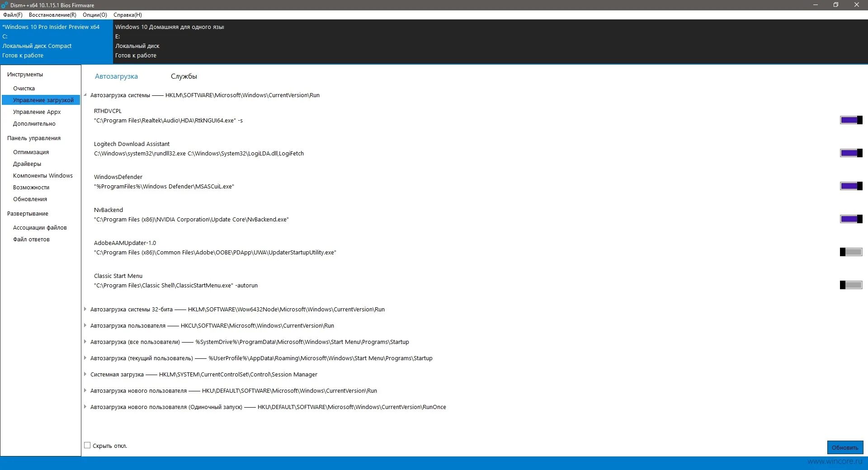Screen dimensions: 868x470
Task: Click the LogiLDA.dll,LogiFetch command text
Action: tap(199, 154)
